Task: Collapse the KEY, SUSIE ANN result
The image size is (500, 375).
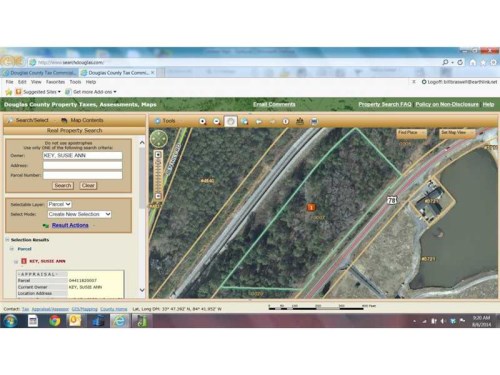Action: [16, 261]
